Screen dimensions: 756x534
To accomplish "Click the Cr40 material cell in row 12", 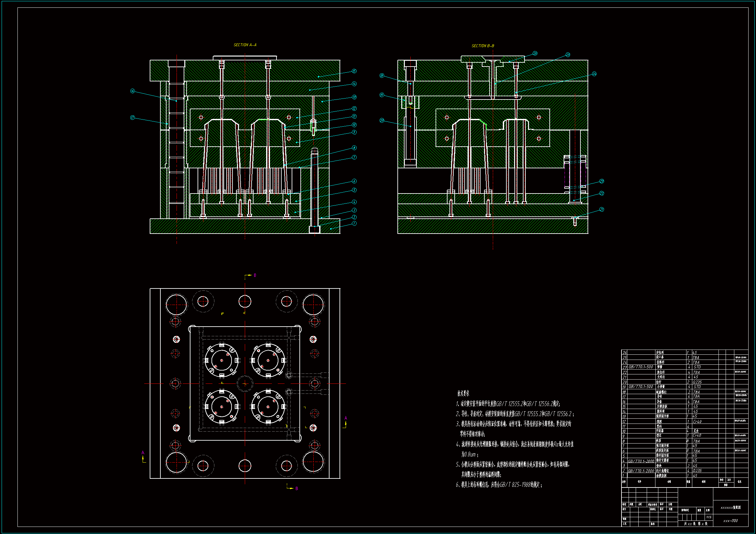I will coord(697,422).
